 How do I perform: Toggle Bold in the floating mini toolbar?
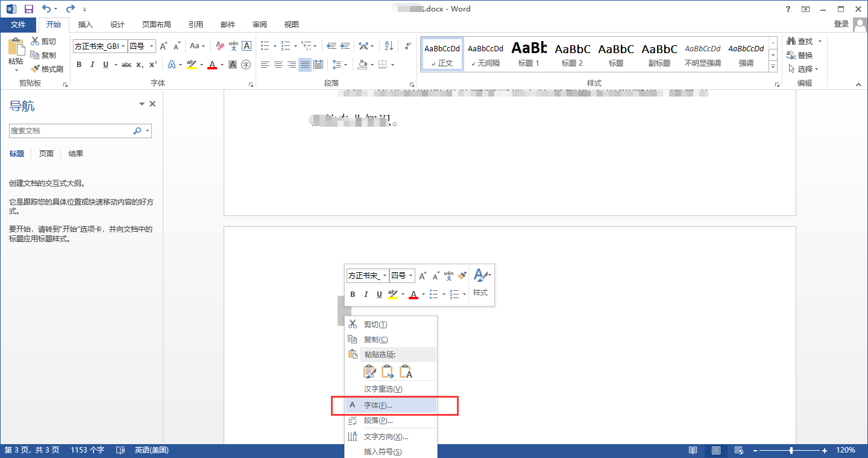point(353,294)
